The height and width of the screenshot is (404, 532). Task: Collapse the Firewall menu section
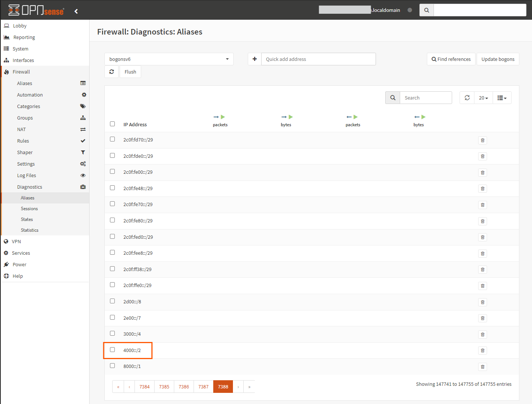(x=45, y=72)
